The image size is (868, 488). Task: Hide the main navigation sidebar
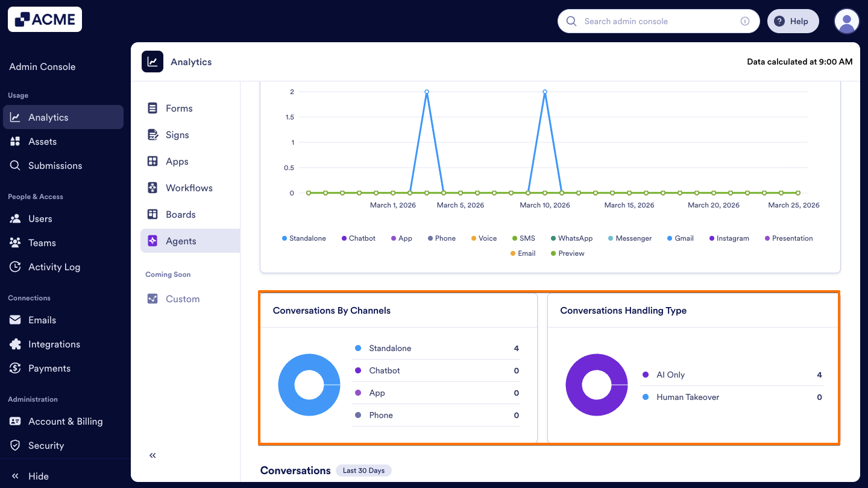click(x=30, y=476)
